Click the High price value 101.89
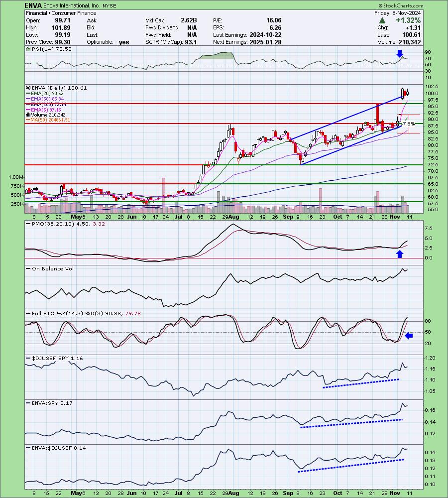The height and width of the screenshot is (498, 448). tap(61, 27)
